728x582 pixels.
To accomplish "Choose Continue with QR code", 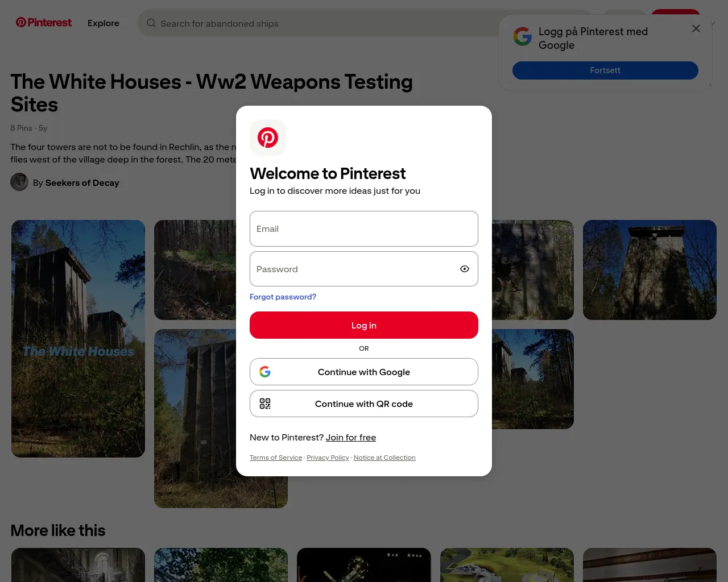I will pyautogui.click(x=364, y=404).
